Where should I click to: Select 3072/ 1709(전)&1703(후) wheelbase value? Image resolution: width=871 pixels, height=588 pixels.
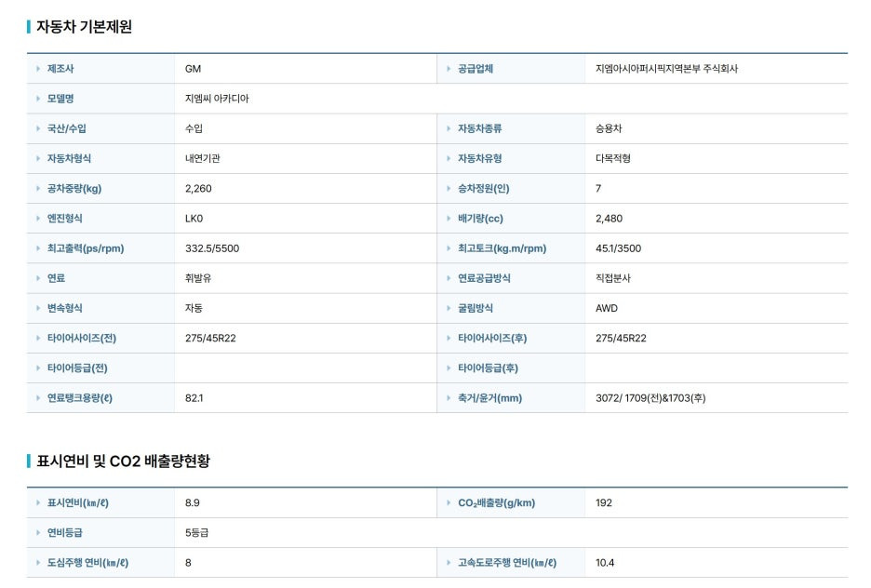650,398
